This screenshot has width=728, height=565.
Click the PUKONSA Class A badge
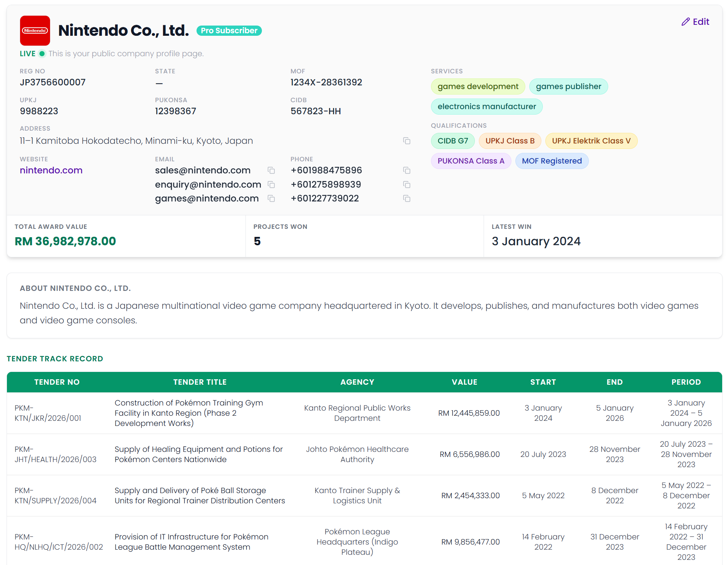point(471,161)
